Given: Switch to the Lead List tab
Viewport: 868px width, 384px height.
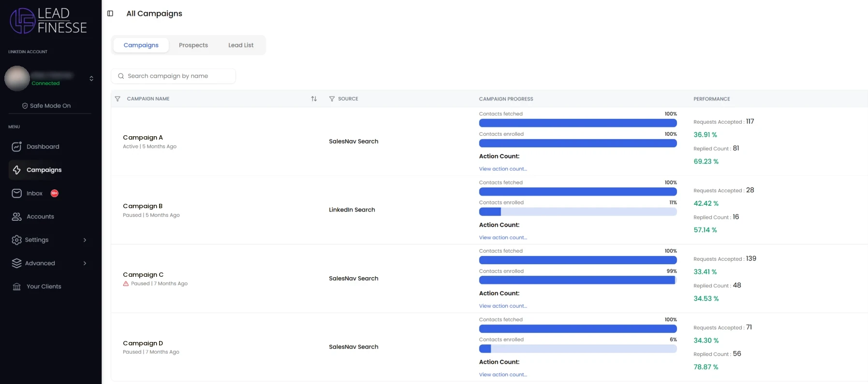Looking at the screenshot, I should point(241,45).
